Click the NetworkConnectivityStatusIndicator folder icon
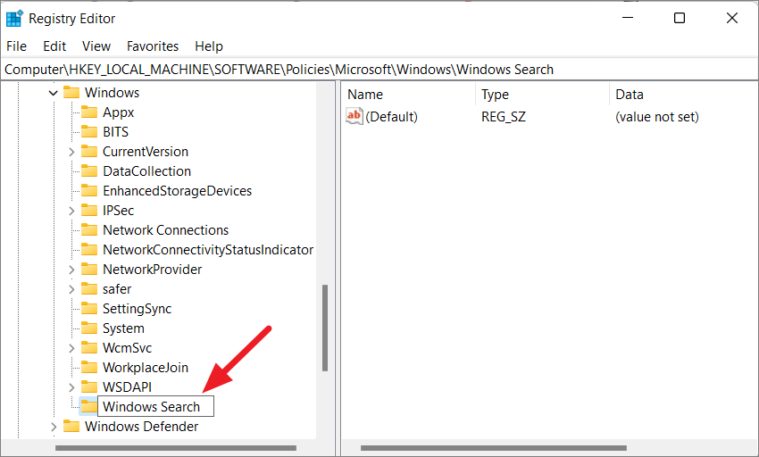Screen dimensions: 759x457 click(x=89, y=250)
